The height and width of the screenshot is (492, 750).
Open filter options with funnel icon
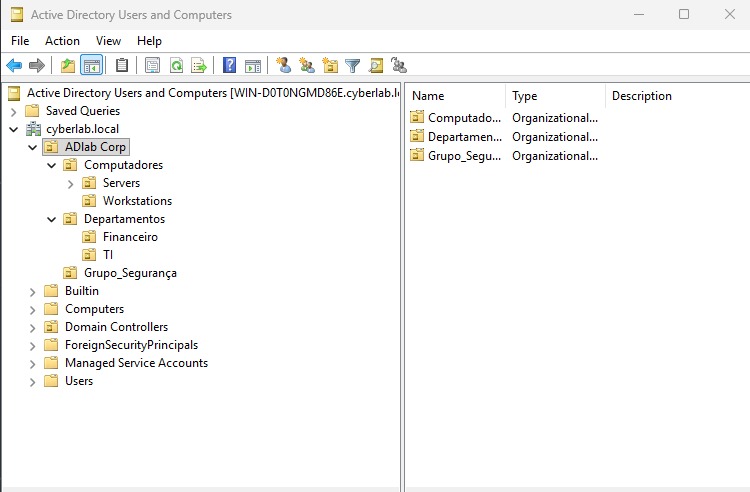[353, 65]
